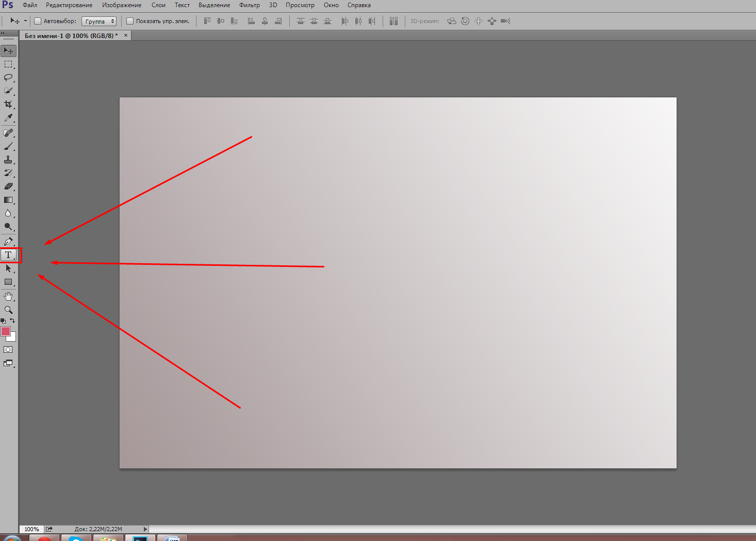The height and width of the screenshot is (541, 756).
Task: Select the Eyedropper tool
Action: tap(9, 118)
